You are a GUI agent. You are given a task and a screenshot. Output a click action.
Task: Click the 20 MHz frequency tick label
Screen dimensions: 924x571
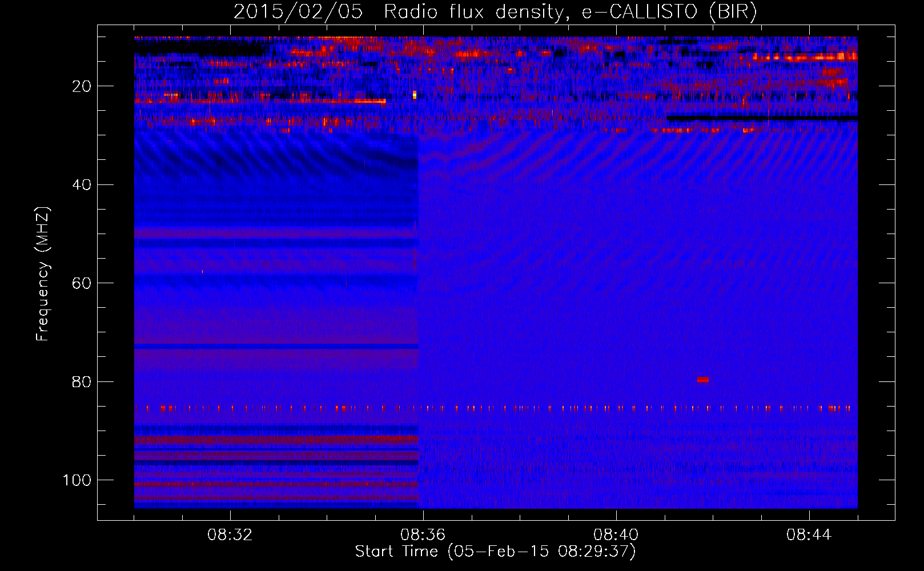click(x=82, y=86)
